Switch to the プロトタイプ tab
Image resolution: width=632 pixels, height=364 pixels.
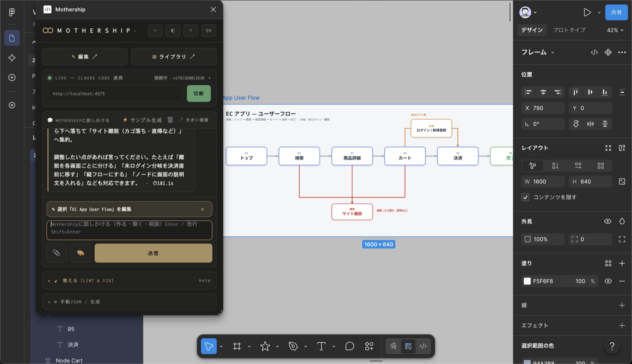tap(569, 30)
